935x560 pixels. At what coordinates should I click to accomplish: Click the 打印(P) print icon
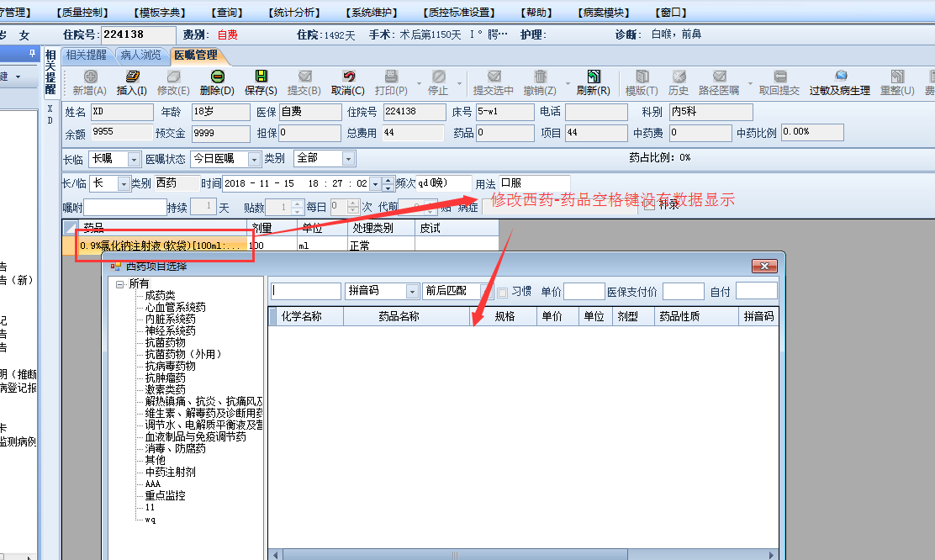pos(391,77)
